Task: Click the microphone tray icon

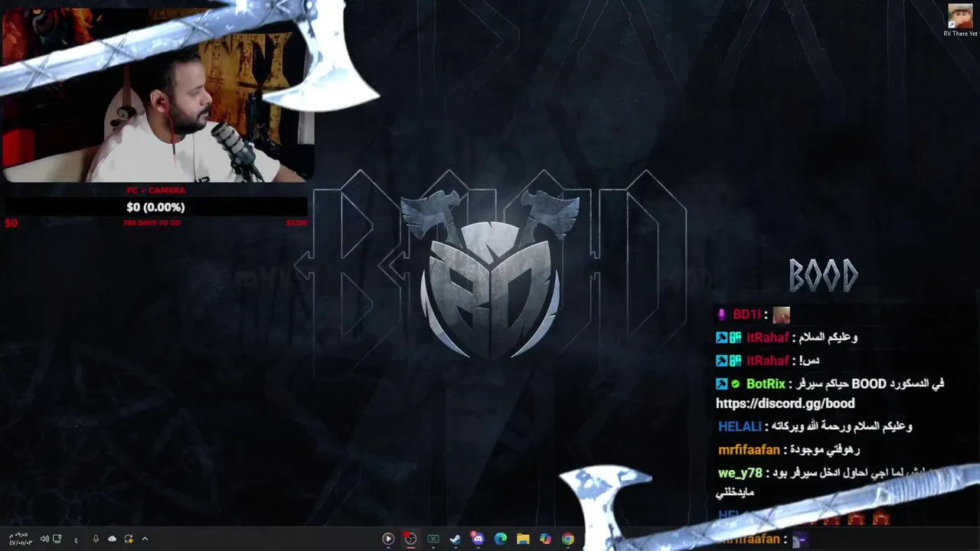Action: pos(96,539)
